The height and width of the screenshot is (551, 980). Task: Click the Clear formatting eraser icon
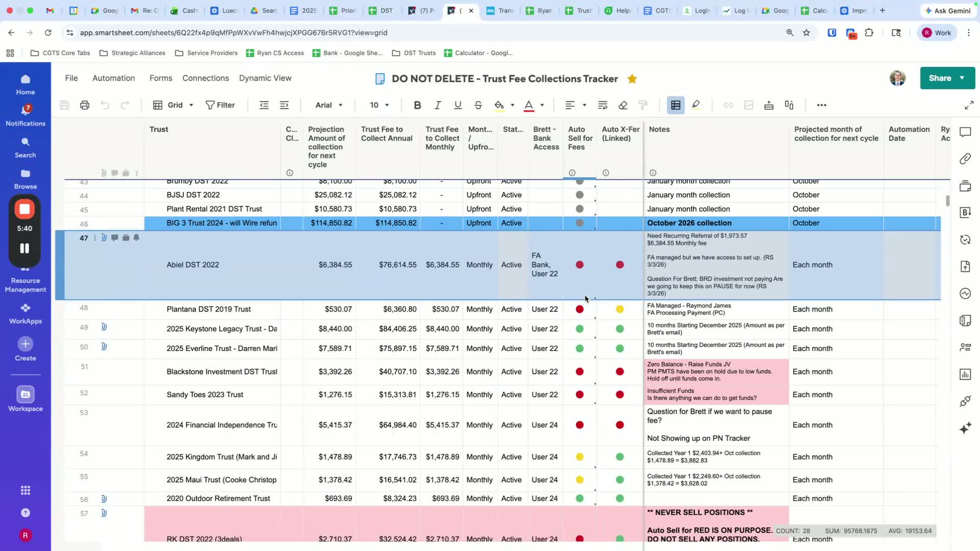pyautogui.click(x=623, y=105)
